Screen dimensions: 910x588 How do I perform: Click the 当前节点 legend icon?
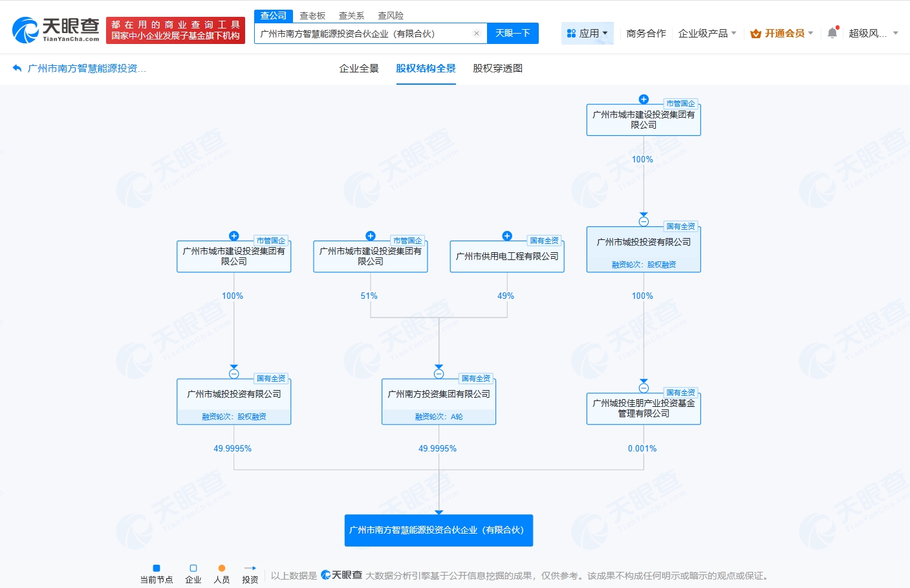point(156,569)
